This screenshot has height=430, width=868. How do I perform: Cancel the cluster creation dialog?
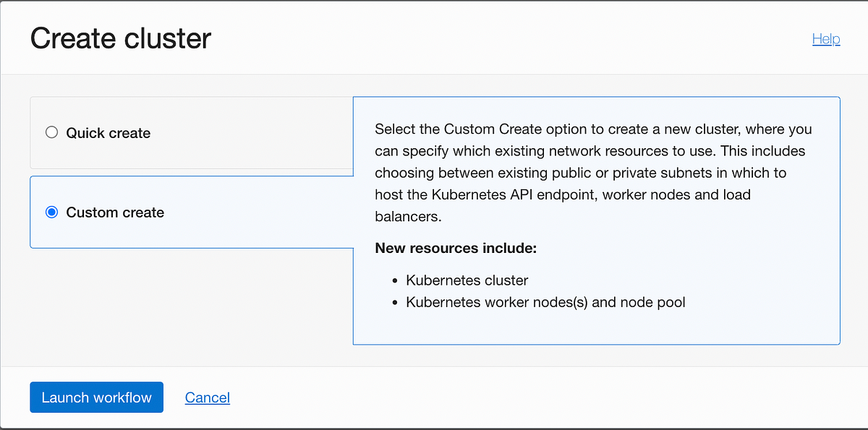208,397
